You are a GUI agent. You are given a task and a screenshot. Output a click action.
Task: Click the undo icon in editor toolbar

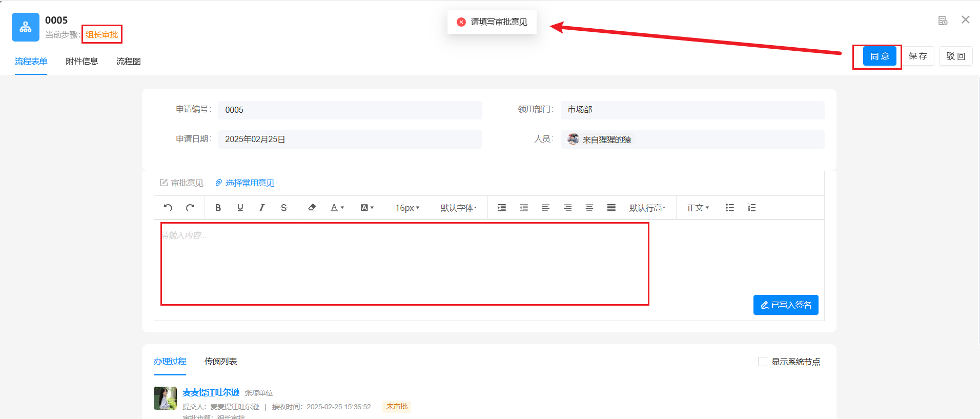click(x=168, y=208)
